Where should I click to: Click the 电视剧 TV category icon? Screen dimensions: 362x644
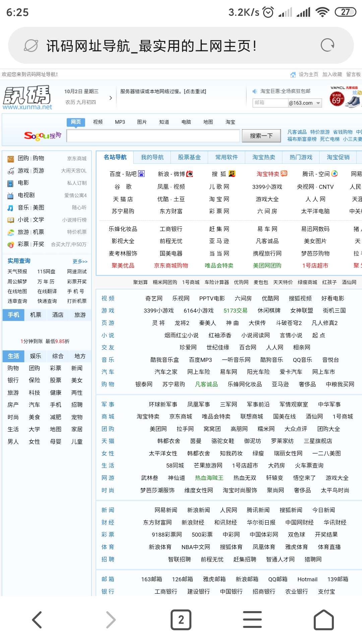point(11,196)
